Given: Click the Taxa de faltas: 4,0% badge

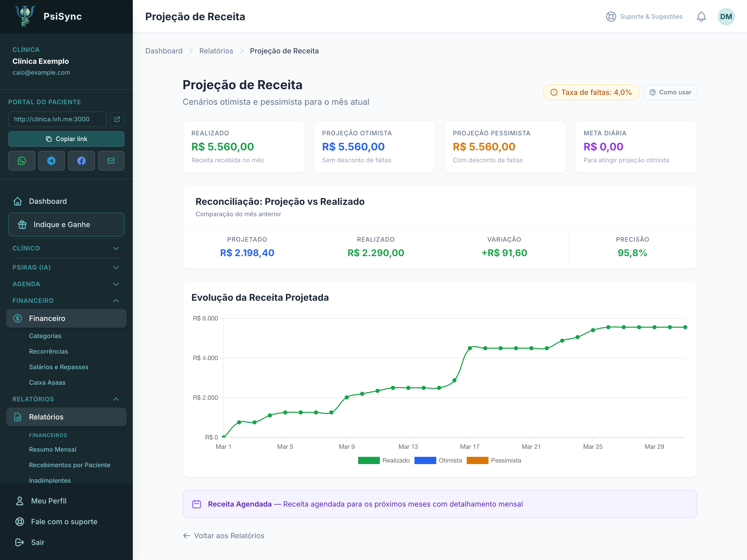Looking at the screenshot, I should tap(591, 92).
